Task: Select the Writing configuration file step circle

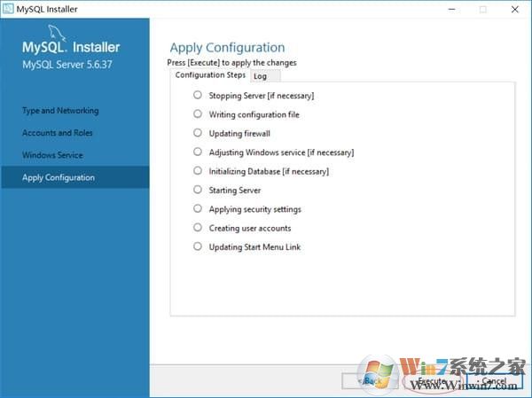Action: pos(198,114)
